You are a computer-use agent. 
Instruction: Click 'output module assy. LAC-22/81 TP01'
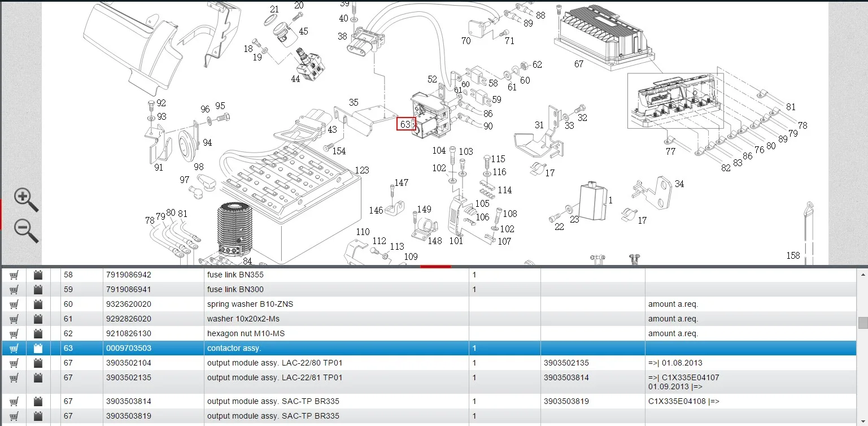click(x=274, y=377)
